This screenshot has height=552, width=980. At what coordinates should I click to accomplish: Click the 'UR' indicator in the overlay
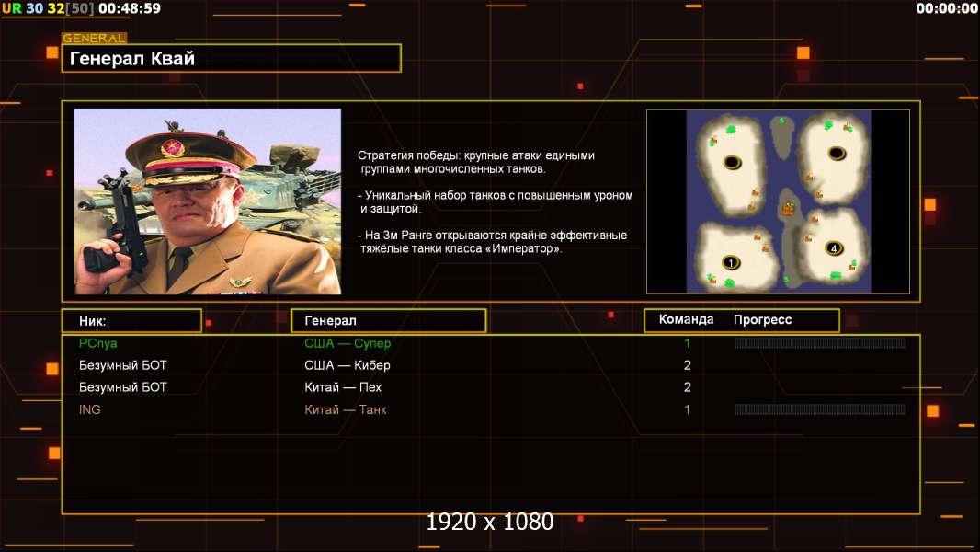[x=11, y=8]
